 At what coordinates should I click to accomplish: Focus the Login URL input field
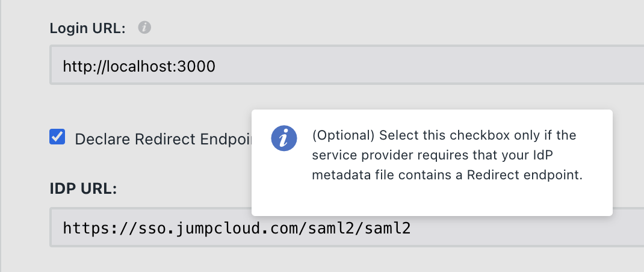pyautogui.click(x=361, y=65)
